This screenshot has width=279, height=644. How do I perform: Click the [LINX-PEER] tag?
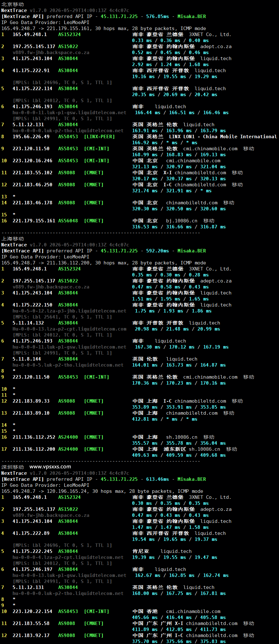(x=99, y=137)
